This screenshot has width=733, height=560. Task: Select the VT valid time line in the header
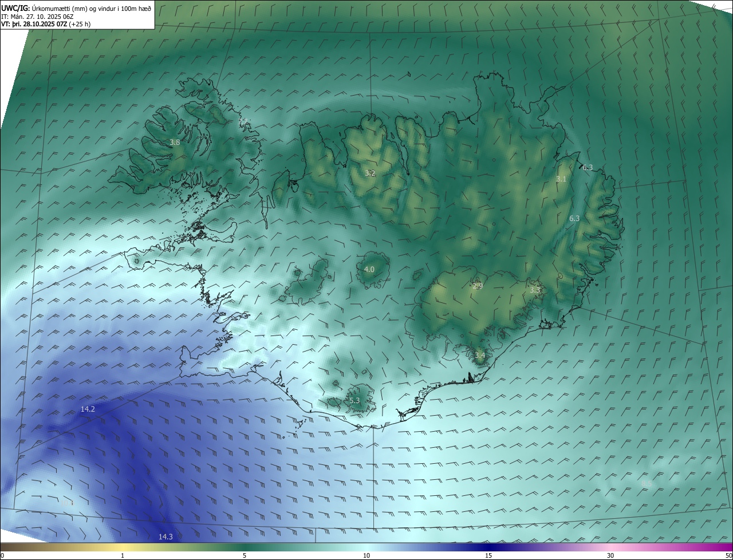tap(46, 24)
